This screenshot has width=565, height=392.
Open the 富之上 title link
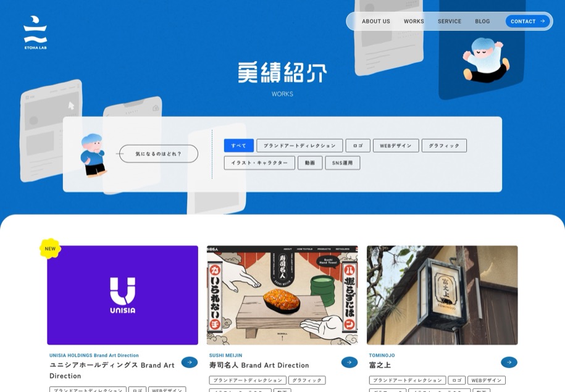tap(380, 365)
